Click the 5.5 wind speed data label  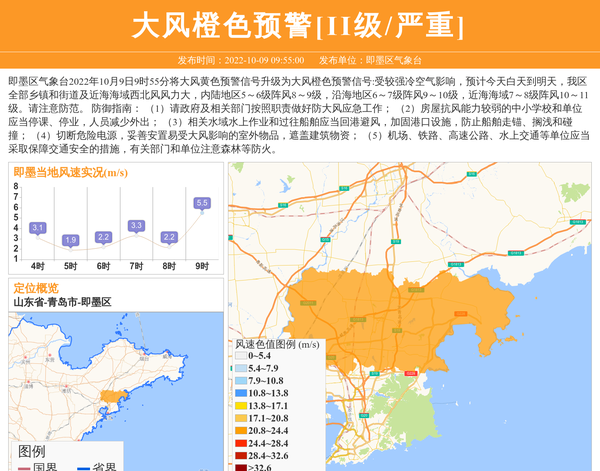(202, 203)
